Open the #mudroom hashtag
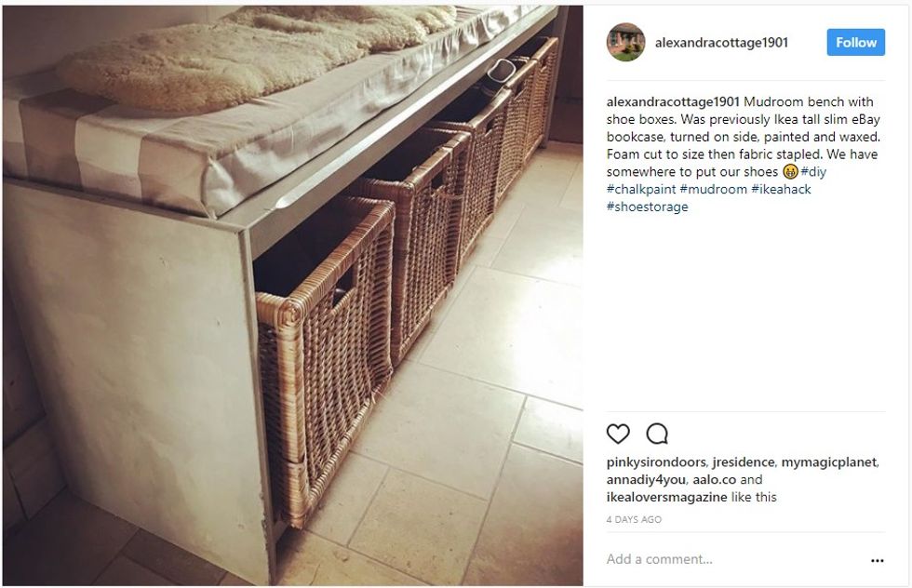This screenshot has height=588, width=912. tap(713, 189)
